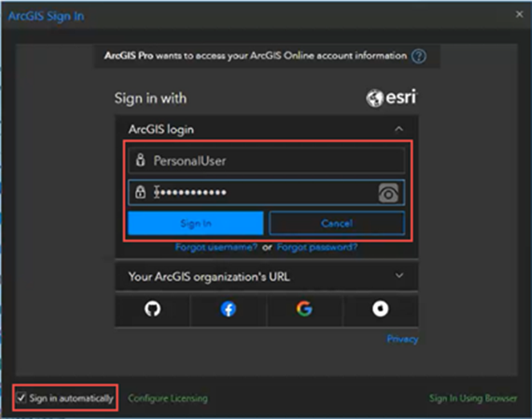
Task: Open the Forgot password link
Action: click(x=317, y=247)
